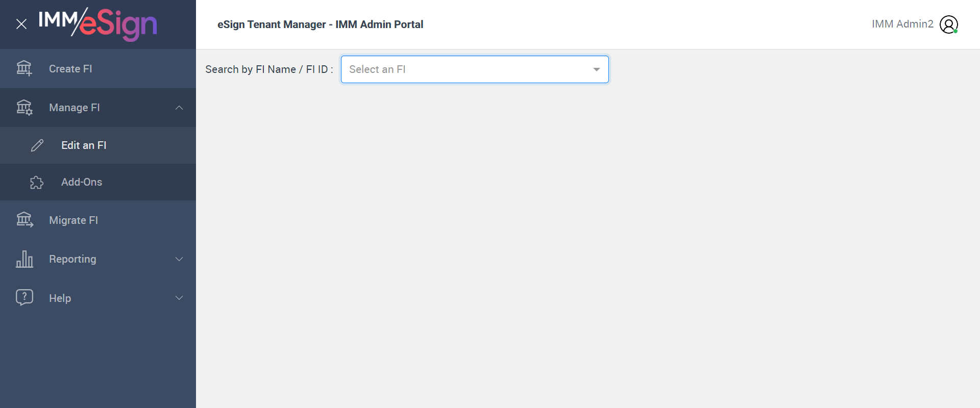Click the Add-Ons puzzle piece icon
Image resolution: width=980 pixels, height=408 pixels.
click(x=37, y=182)
